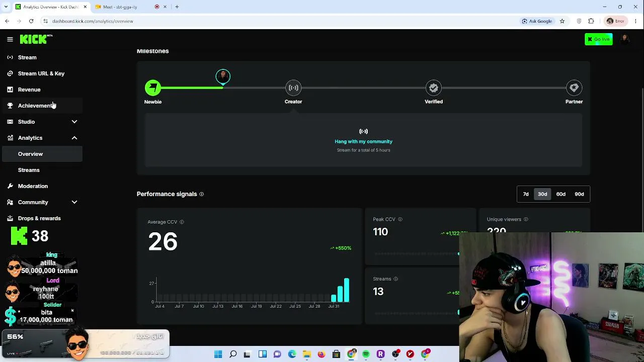Click the Hang with my community text
The height and width of the screenshot is (362, 644).
pos(364,142)
